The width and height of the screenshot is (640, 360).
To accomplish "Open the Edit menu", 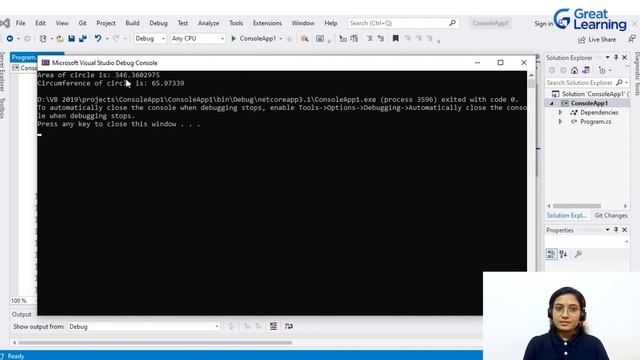I will tap(40, 23).
